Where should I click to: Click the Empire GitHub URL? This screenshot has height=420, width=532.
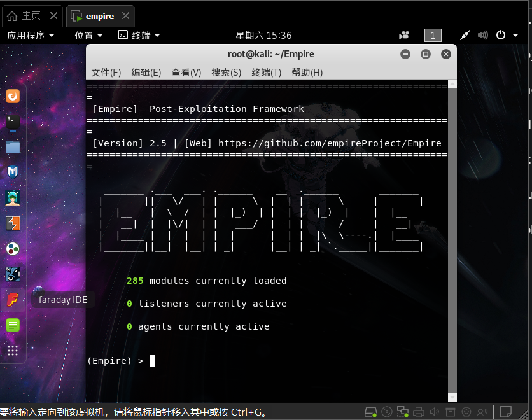[x=330, y=143]
